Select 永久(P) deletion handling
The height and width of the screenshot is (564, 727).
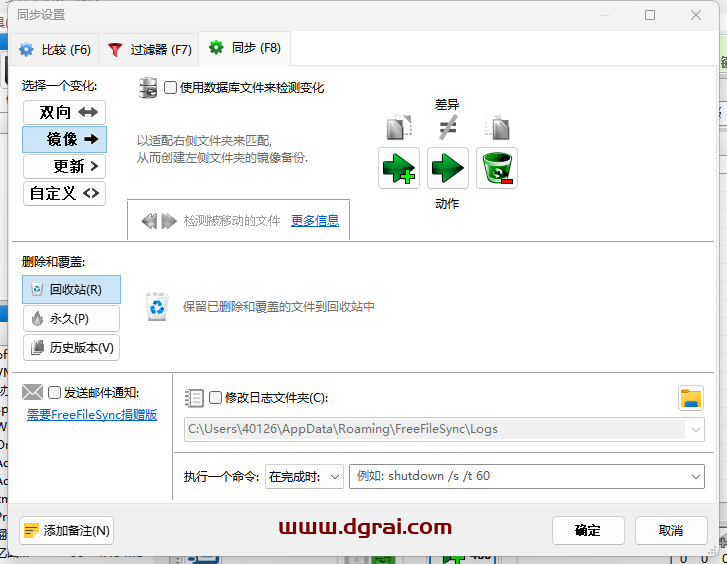click(71, 319)
